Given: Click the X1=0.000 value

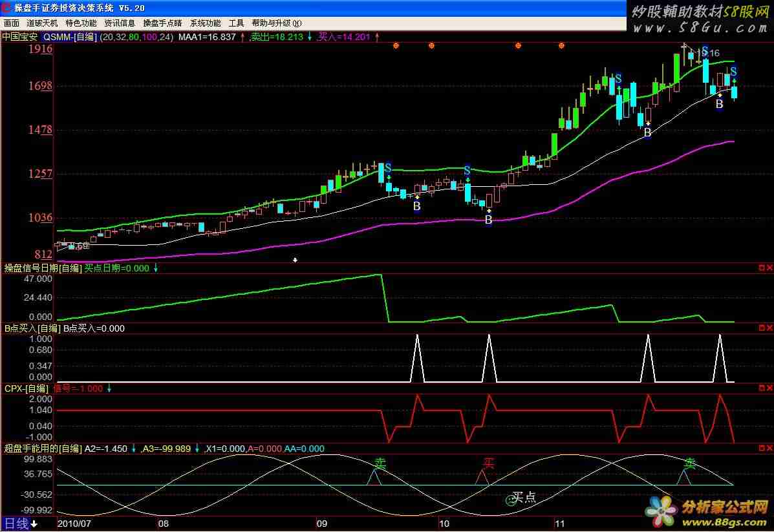Looking at the screenshot, I should (226, 449).
